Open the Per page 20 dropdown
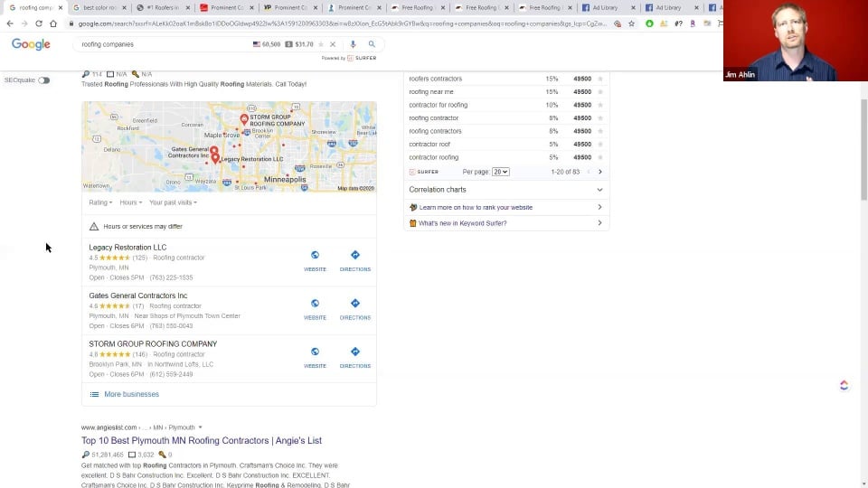 pyautogui.click(x=500, y=172)
